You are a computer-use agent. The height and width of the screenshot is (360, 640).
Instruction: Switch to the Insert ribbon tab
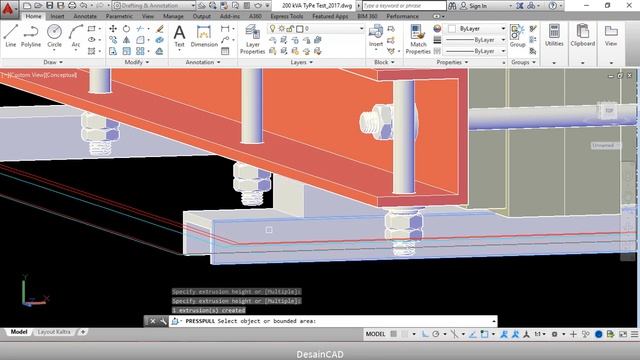[x=57, y=16]
